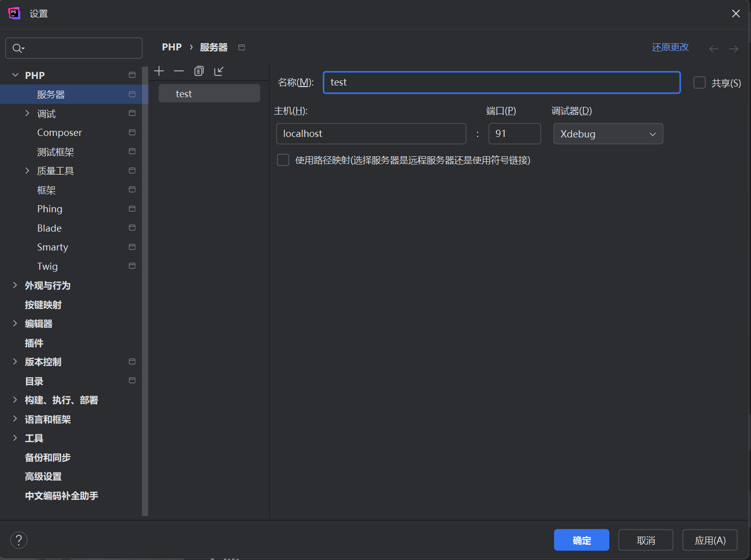Click the copy server configuration icon
Image resolution: width=751 pixels, height=560 pixels.
pos(199,71)
